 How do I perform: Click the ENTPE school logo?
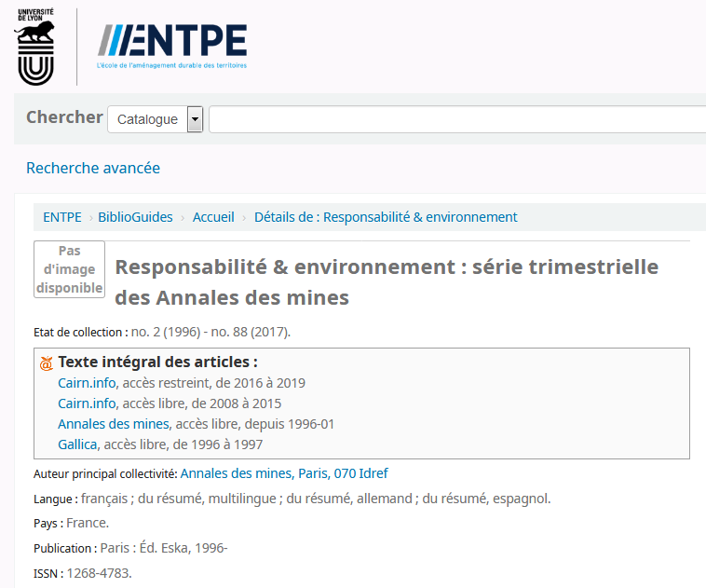pos(172,45)
